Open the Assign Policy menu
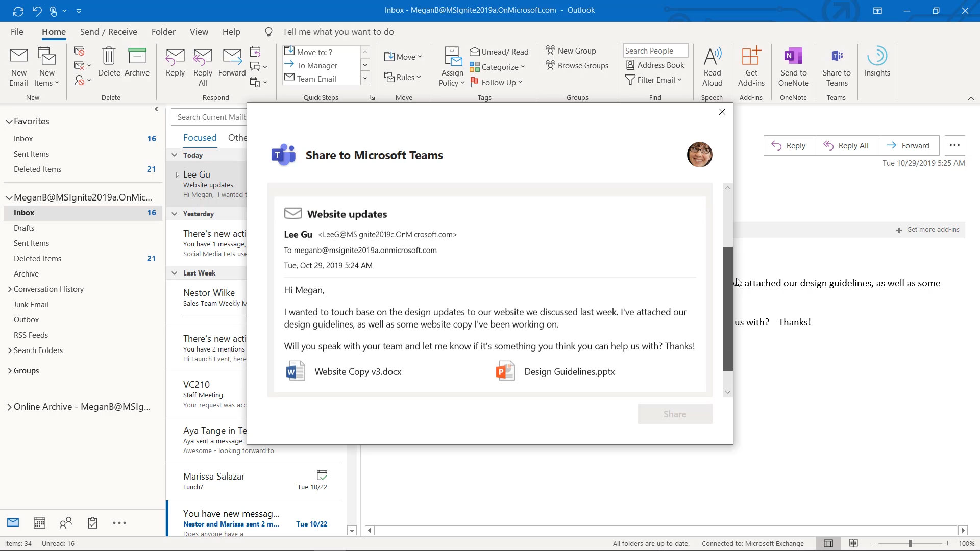 click(452, 67)
